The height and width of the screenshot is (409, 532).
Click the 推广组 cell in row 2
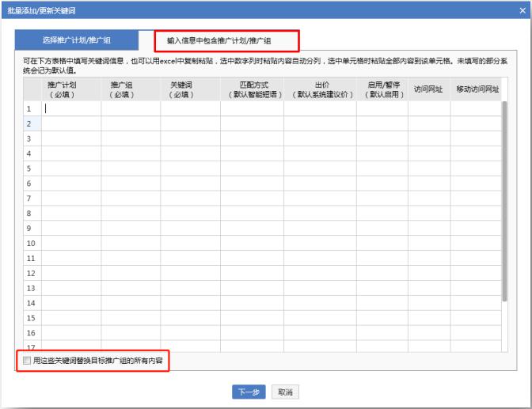coord(131,124)
